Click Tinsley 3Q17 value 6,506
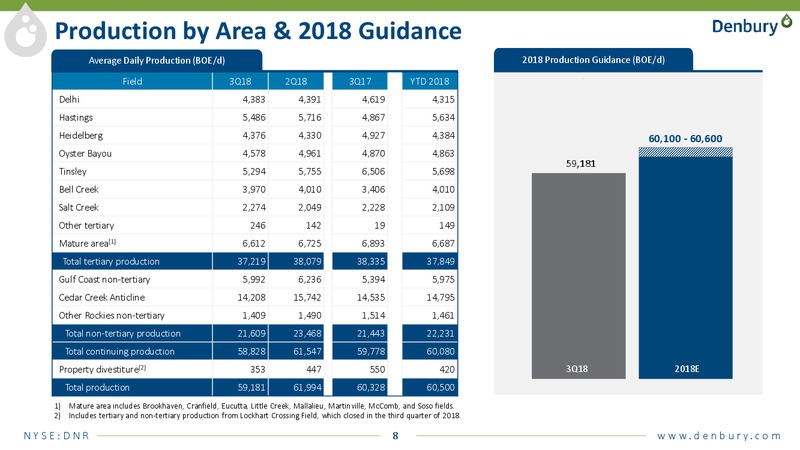This screenshot has height=450, width=800. (373, 171)
